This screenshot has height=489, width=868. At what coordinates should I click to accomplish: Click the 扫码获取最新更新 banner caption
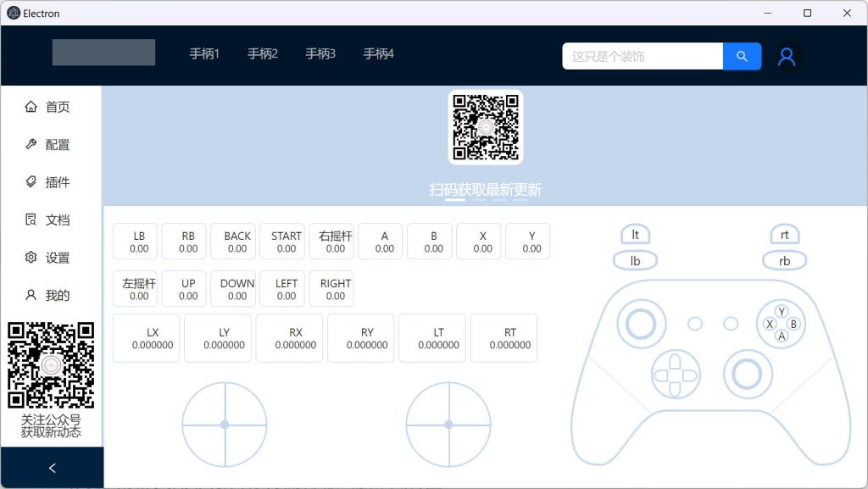tap(486, 190)
